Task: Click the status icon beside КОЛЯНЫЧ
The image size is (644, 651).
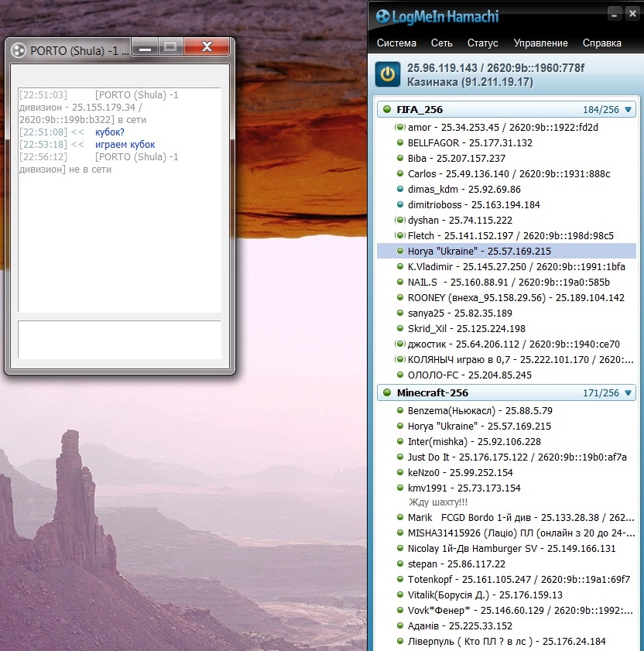Action: click(400, 359)
